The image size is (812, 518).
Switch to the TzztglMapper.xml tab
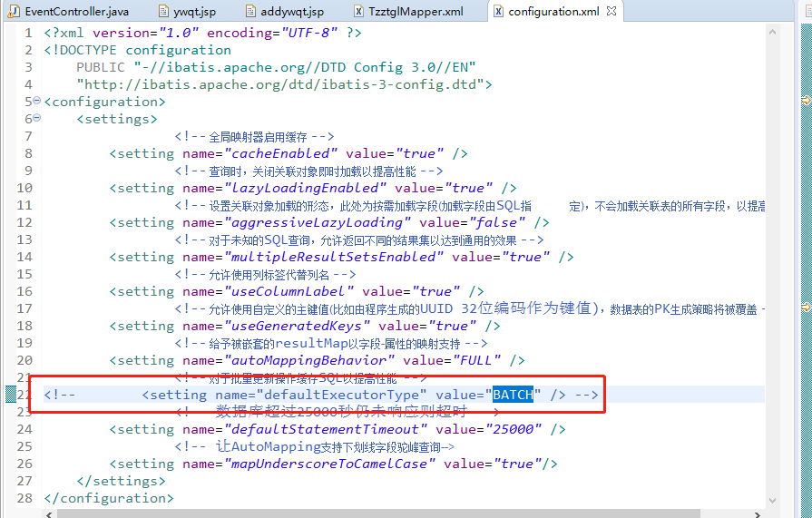point(408,12)
